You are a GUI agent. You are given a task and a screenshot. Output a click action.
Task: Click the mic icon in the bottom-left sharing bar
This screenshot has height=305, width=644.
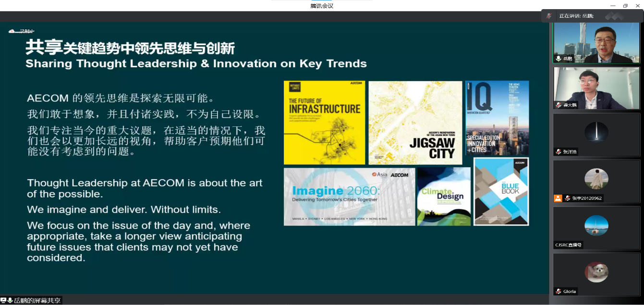point(10,300)
